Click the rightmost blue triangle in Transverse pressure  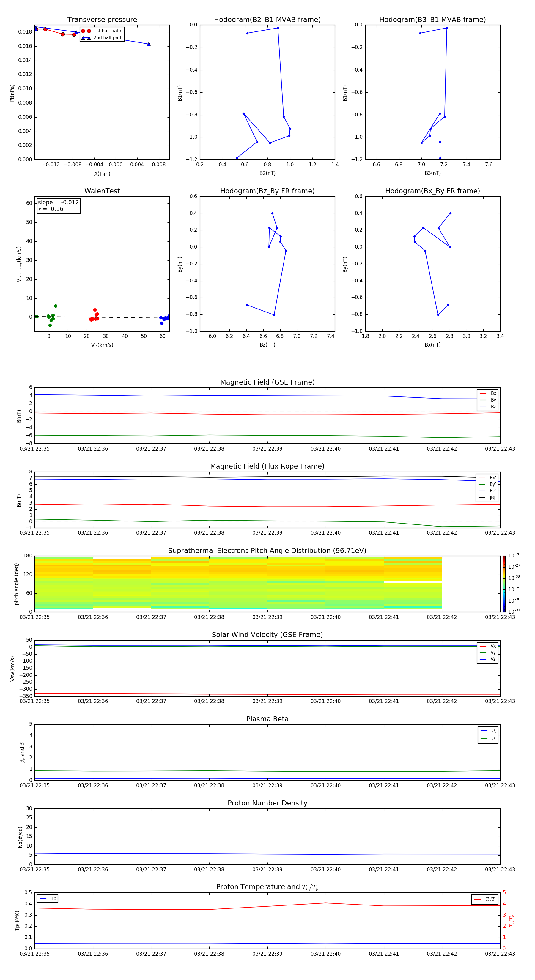pos(149,44)
